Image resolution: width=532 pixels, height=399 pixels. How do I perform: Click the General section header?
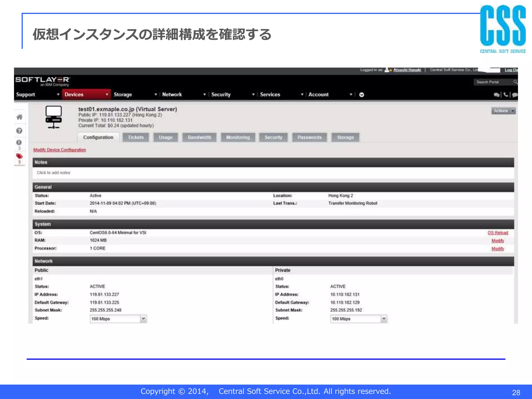pyautogui.click(x=273, y=187)
